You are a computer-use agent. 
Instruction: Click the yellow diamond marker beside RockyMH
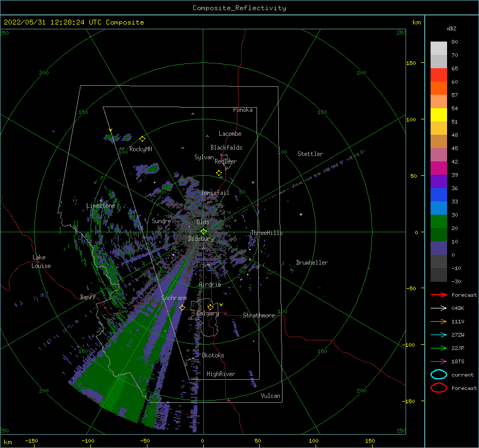point(142,139)
